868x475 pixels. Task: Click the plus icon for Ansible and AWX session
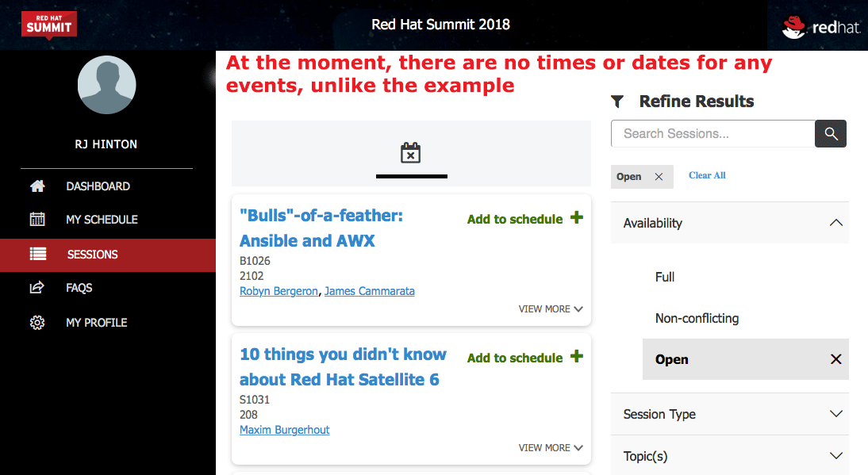[x=577, y=218]
